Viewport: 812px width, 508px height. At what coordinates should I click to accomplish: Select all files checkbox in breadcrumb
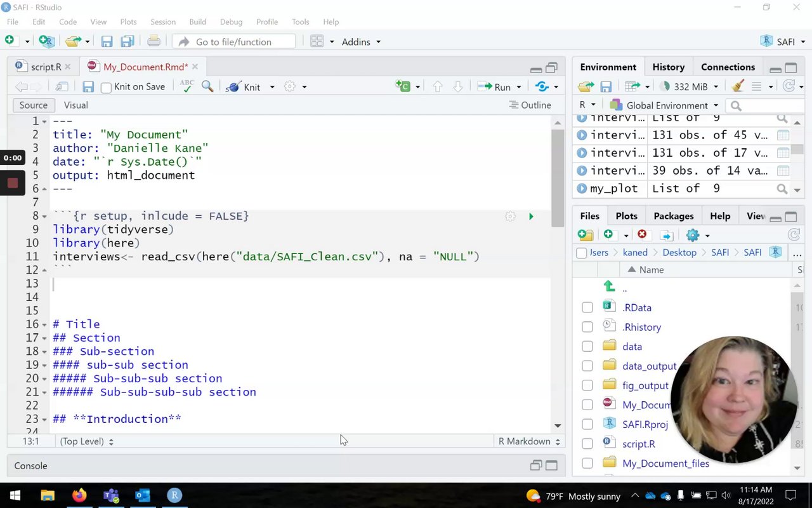(582, 253)
